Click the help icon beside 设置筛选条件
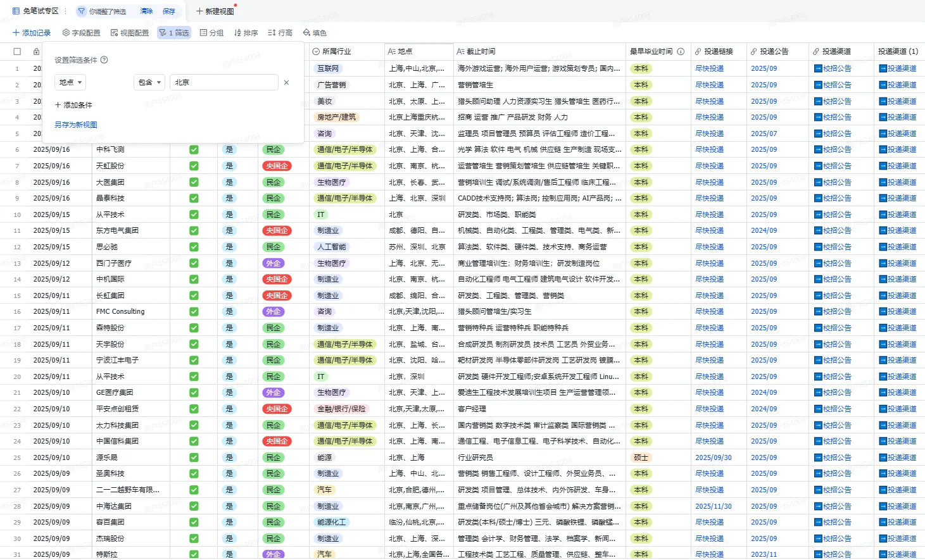 point(104,60)
